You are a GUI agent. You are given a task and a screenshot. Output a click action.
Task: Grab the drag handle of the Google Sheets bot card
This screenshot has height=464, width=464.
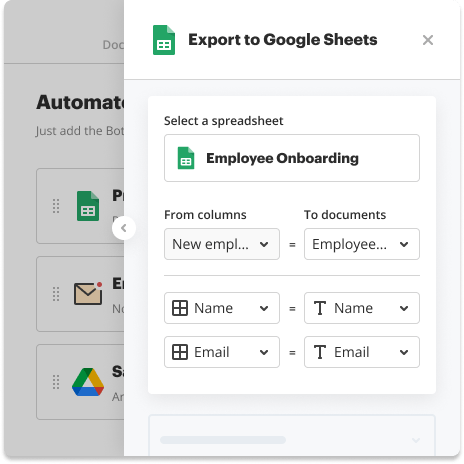pyautogui.click(x=56, y=206)
